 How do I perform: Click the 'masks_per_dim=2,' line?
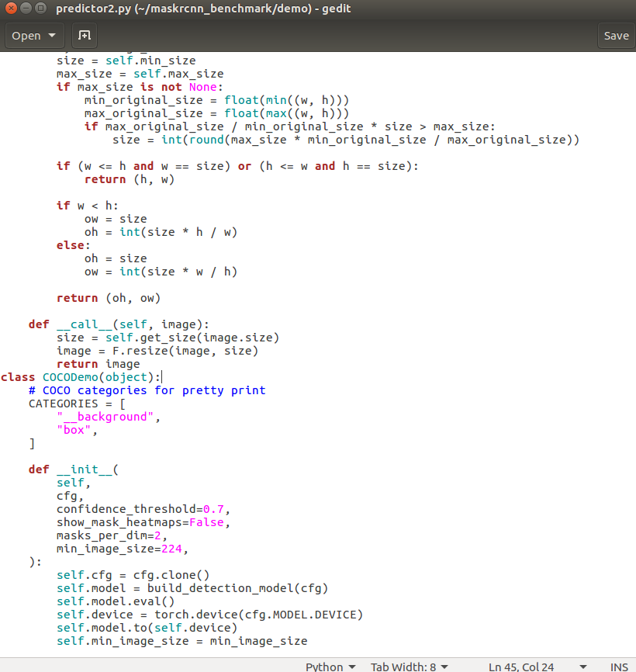tap(112, 535)
